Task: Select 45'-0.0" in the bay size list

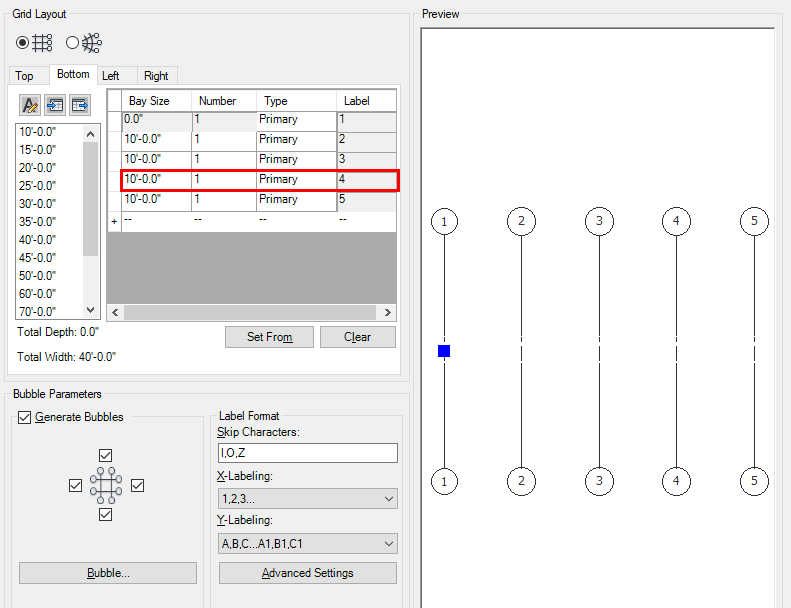Action: 38,258
